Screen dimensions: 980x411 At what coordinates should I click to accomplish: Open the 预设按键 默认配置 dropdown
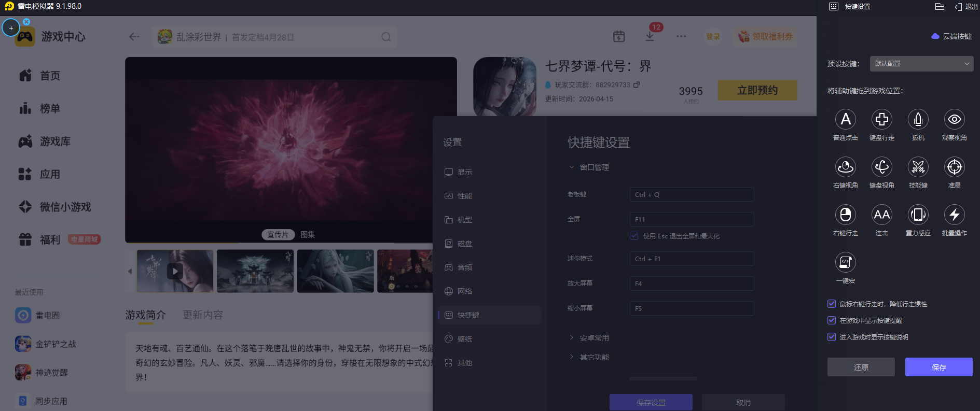click(x=921, y=64)
